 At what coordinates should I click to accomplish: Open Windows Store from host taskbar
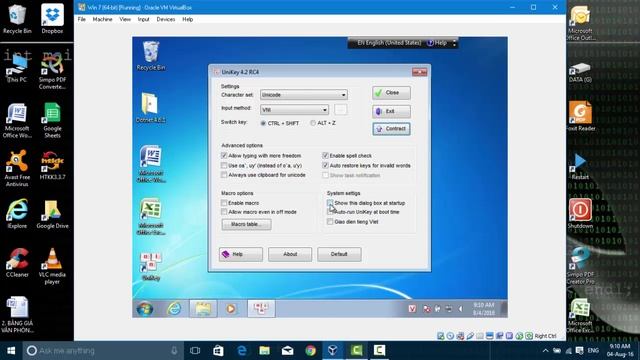pos(218,351)
